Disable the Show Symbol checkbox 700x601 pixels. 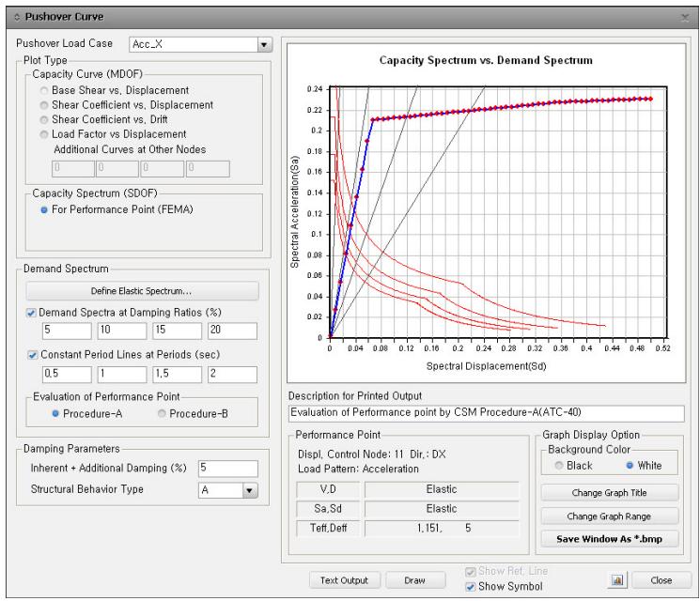(x=470, y=586)
